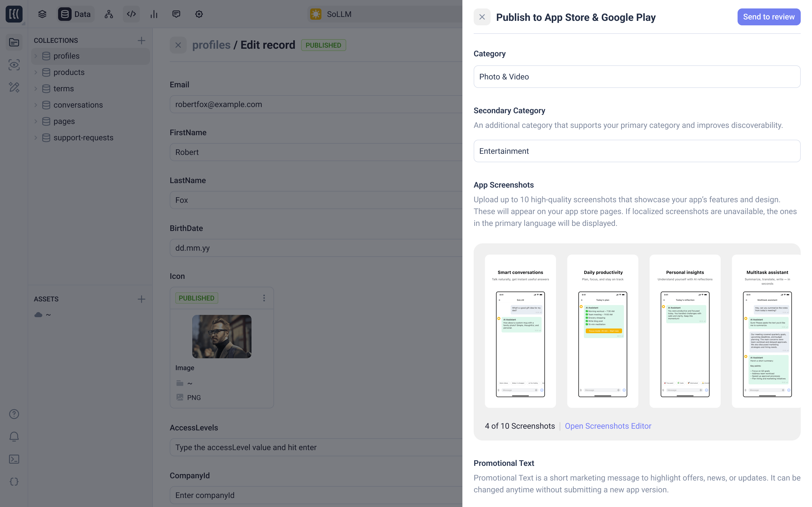
Task: Click the hierarchy tree icon in toolbar
Action: pyautogui.click(x=109, y=14)
